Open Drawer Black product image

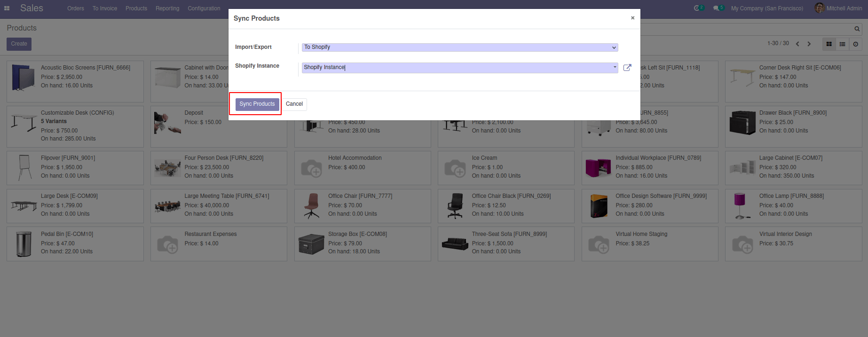click(742, 122)
